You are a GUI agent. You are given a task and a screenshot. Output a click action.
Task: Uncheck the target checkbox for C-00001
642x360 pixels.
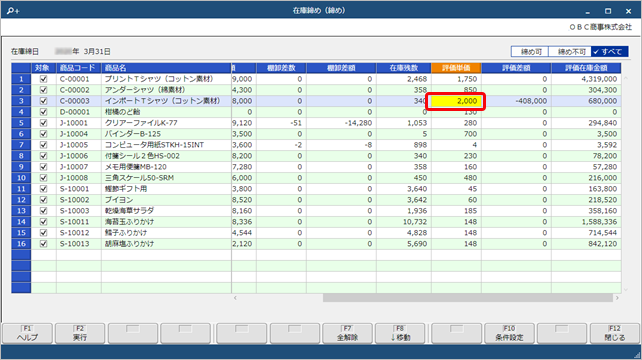pyautogui.click(x=43, y=79)
